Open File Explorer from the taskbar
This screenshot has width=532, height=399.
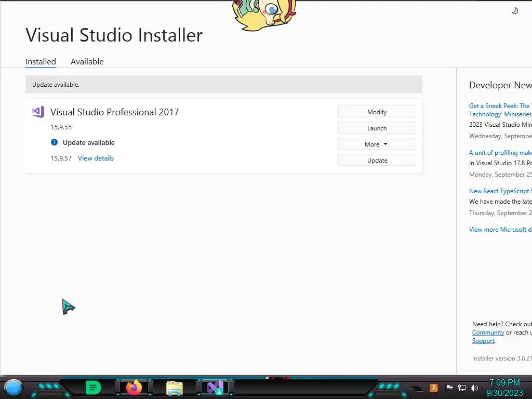(175, 388)
